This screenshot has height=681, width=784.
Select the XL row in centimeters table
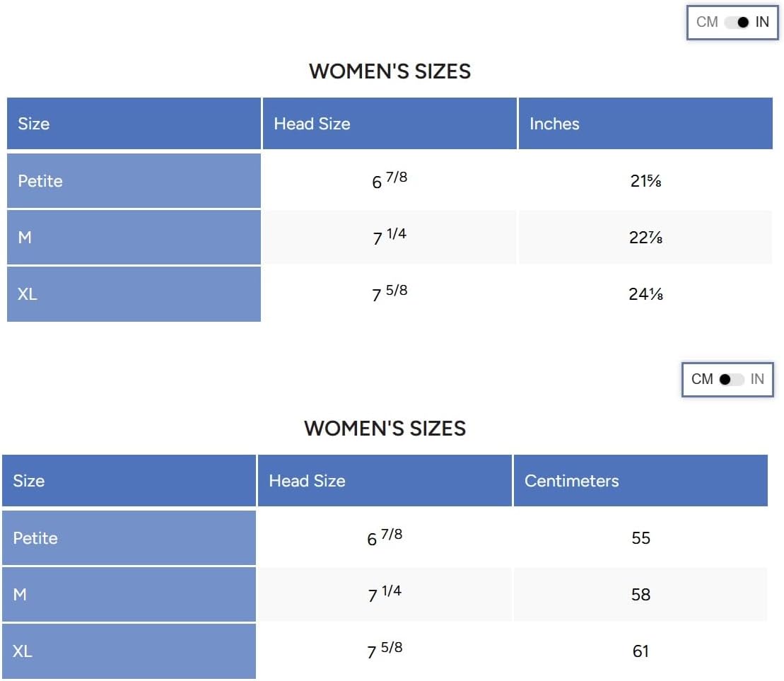pyautogui.click(x=385, y=651)
